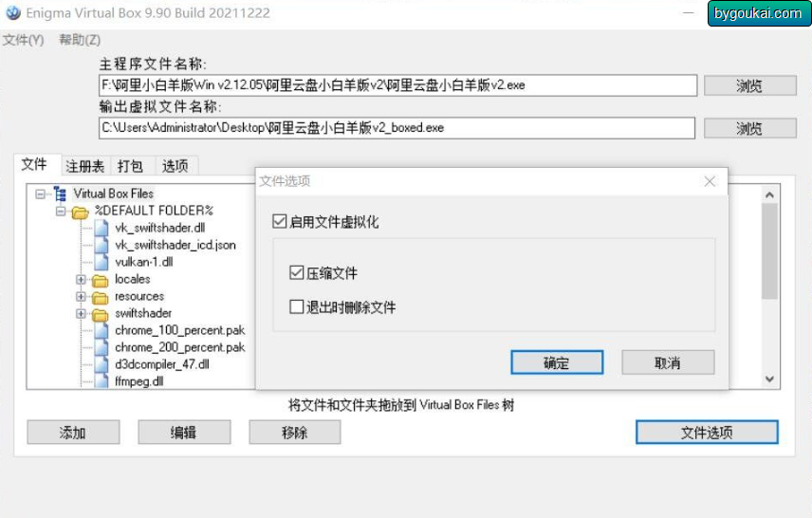Viewport: 812px width, 518px height.
Task: Click the 输出虚拟文件名称 path field
Action: pyautogui.click(x=397, y=128)
